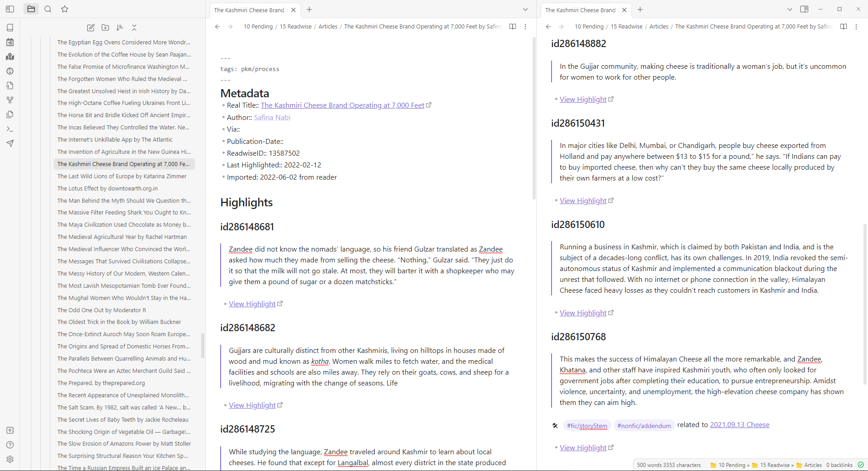Click the left editor vertical scrollbar
Viewport: 868px width, 471px height.
coord(534,118)
